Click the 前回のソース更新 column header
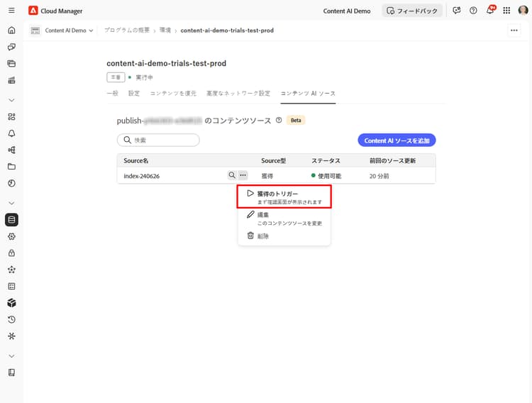The height and width of the screenshot is (403, 532). (x=392, y=160)
